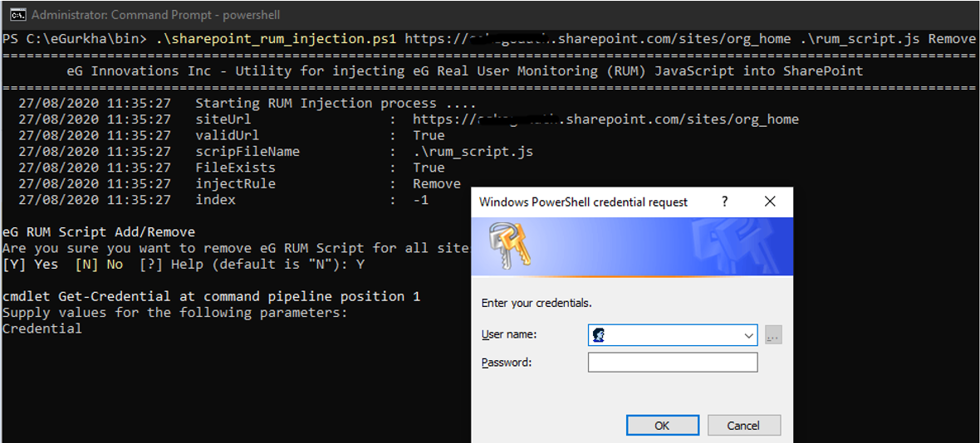The width and height of the screenshot is (980, 443).
Task: Focus the User name input field
Action: tap(673, 335)
